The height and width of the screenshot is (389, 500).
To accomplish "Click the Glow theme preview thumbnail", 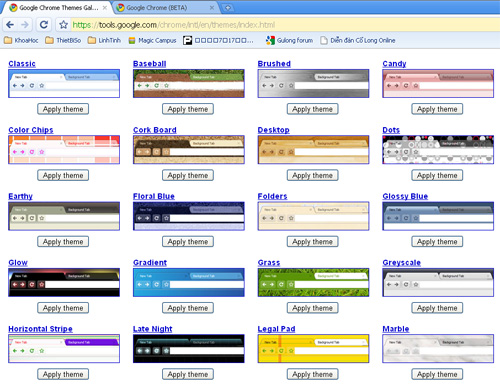I will [64, 282].
